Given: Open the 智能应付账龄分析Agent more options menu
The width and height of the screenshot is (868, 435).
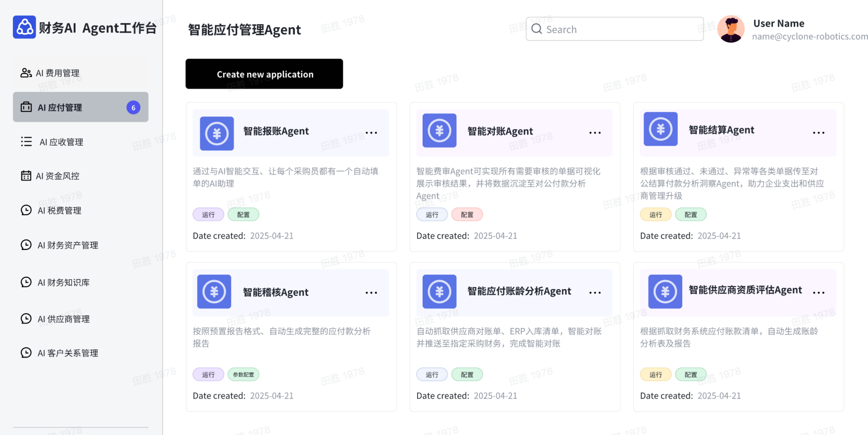Looking at the screenshot, I should point(595,292).
